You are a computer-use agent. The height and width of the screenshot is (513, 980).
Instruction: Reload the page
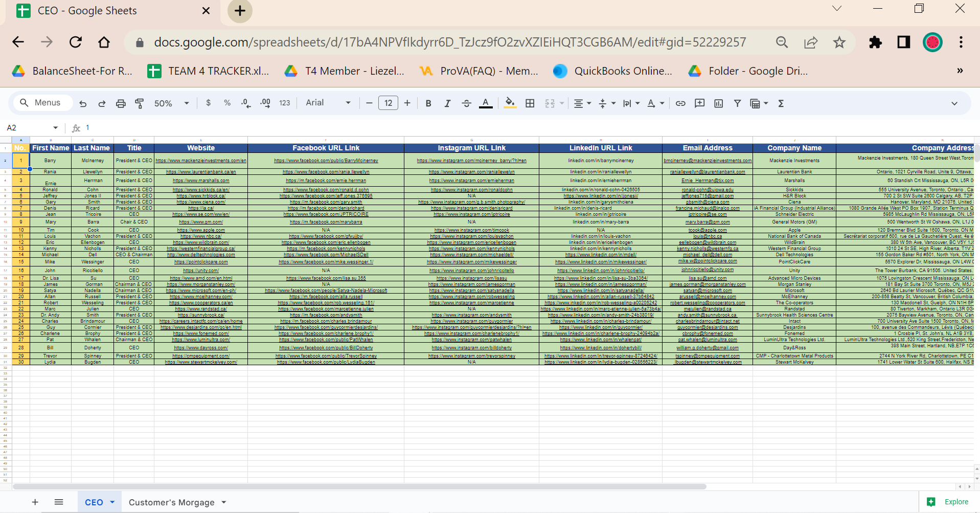tap(76, 42)
